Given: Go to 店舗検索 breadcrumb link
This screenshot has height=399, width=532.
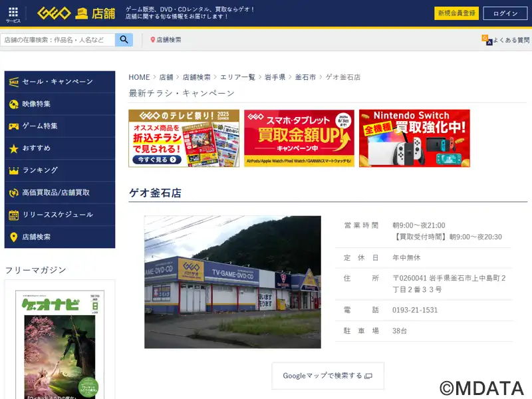Looking at the screenshot, I should click(x=196, y=77).
